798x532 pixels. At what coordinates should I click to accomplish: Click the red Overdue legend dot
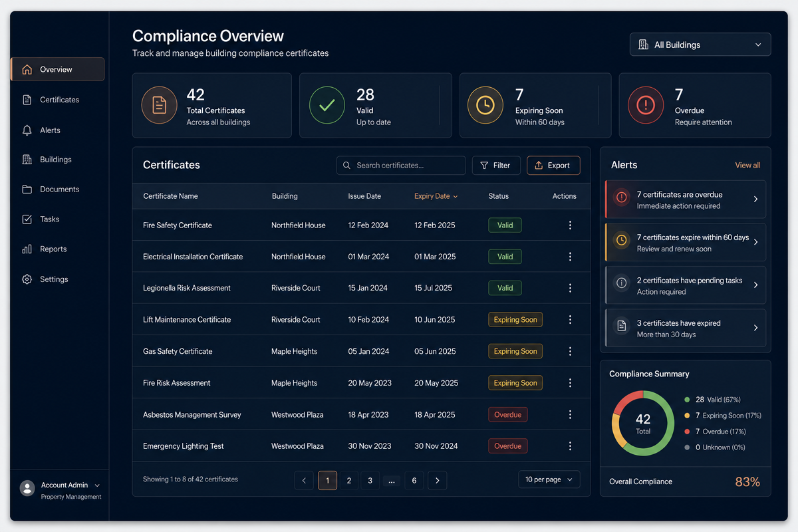tap(687, 432)
